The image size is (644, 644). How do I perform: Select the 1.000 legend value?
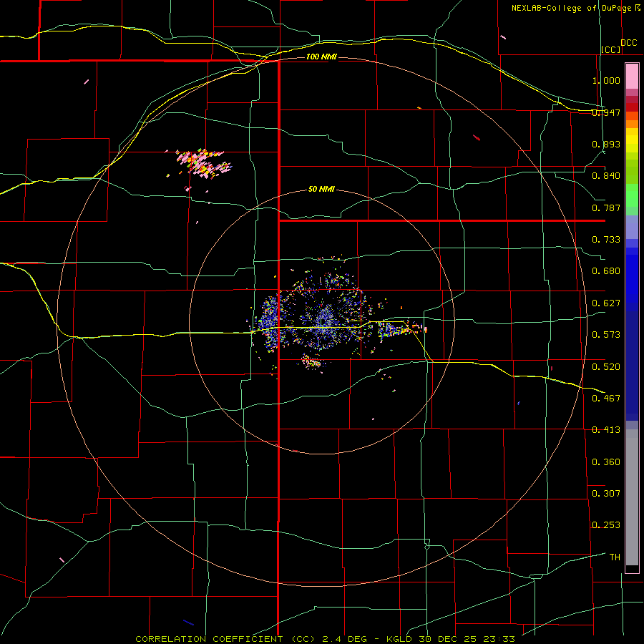(606, 80)
